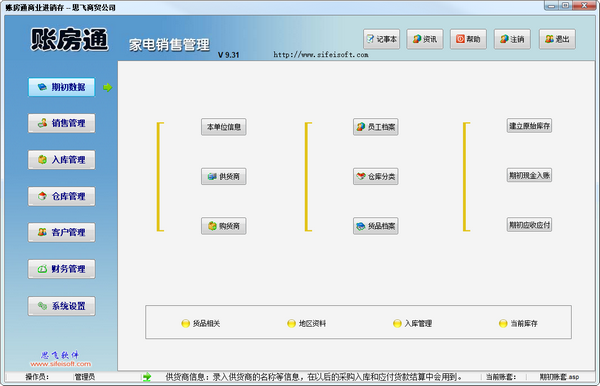Click 期初现金入账 button
The image size is (600, 386).
(530, 175)
